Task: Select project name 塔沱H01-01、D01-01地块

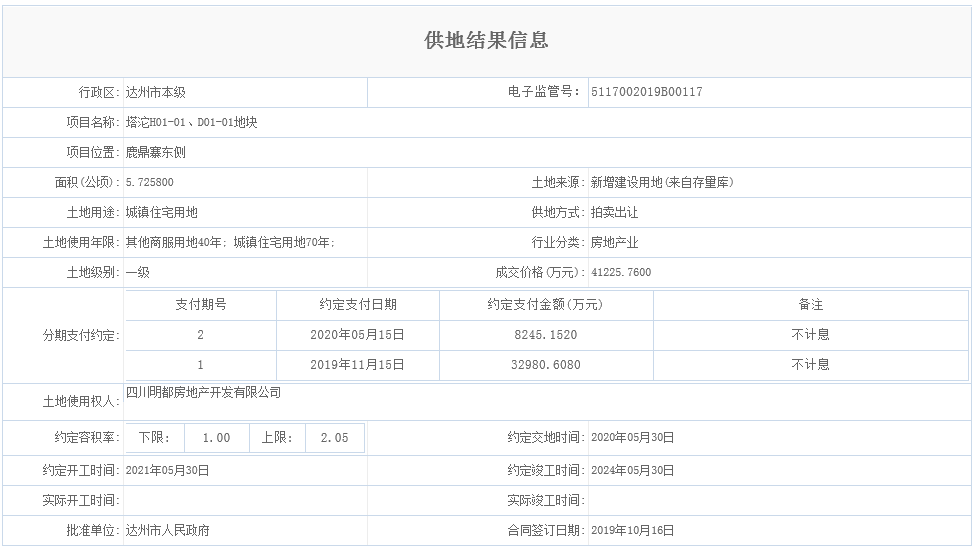Action: click(x=192, y=122)
